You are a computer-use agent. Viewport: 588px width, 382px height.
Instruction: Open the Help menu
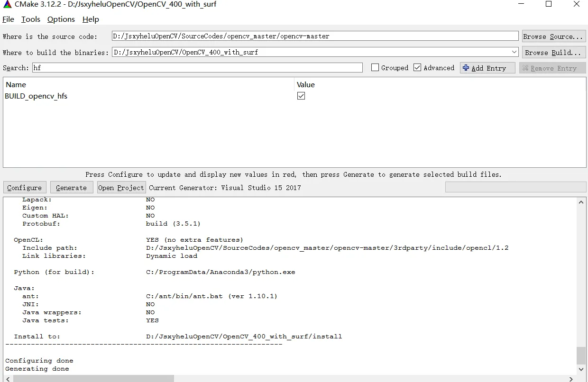[x=91, y=19]
